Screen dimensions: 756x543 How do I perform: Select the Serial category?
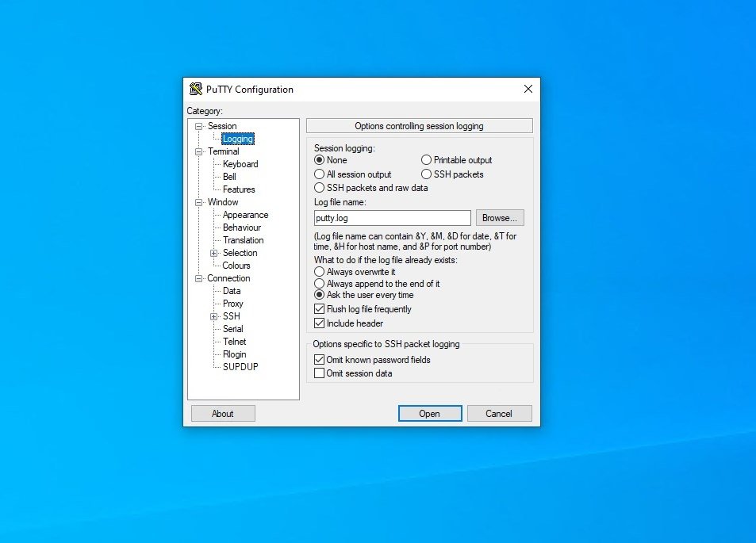click(233, 329)
